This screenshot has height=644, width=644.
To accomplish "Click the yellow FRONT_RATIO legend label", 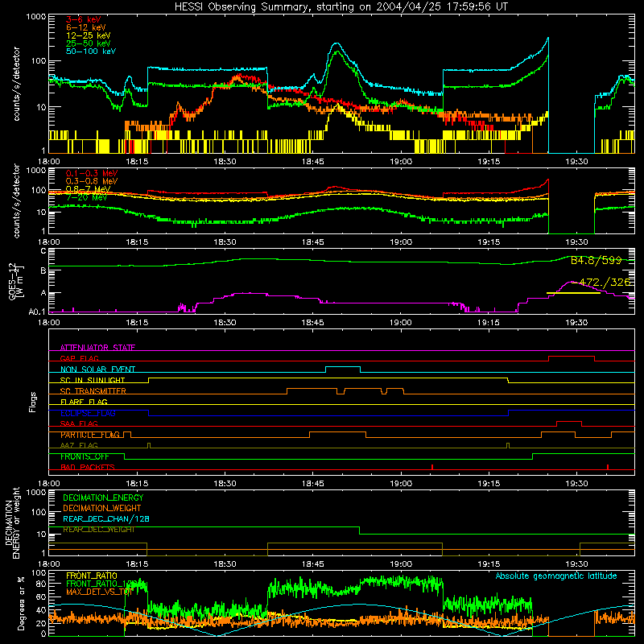I will tap(92, 576).
